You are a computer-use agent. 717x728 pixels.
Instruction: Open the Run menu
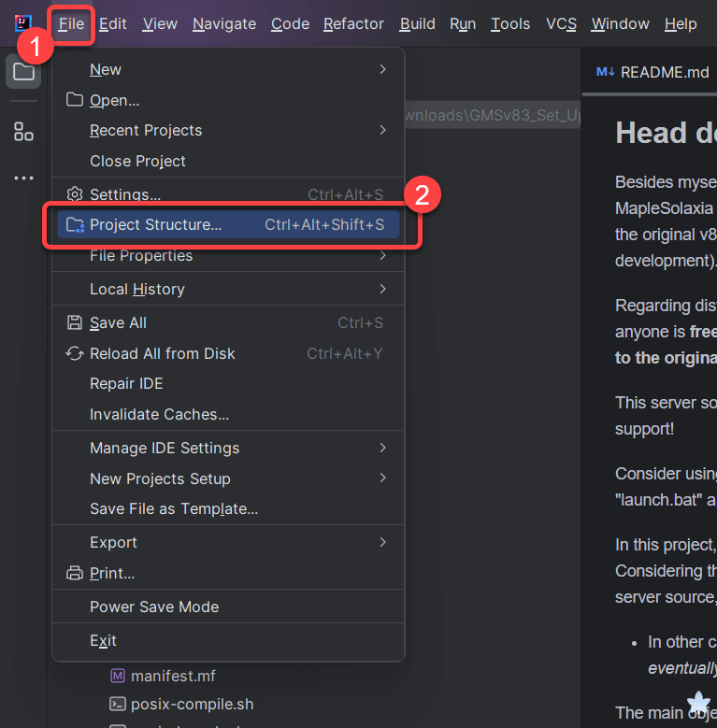coord(463,23)
